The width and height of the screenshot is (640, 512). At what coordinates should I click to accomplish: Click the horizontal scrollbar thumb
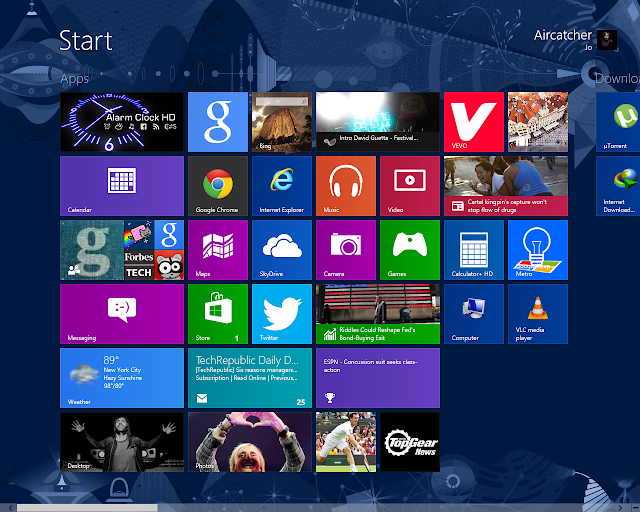[87, 508]
